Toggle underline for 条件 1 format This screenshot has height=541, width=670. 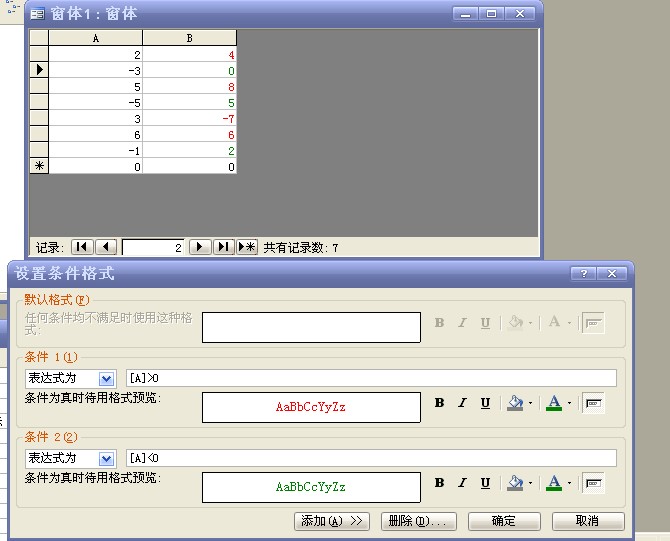(x=485, y=403)
